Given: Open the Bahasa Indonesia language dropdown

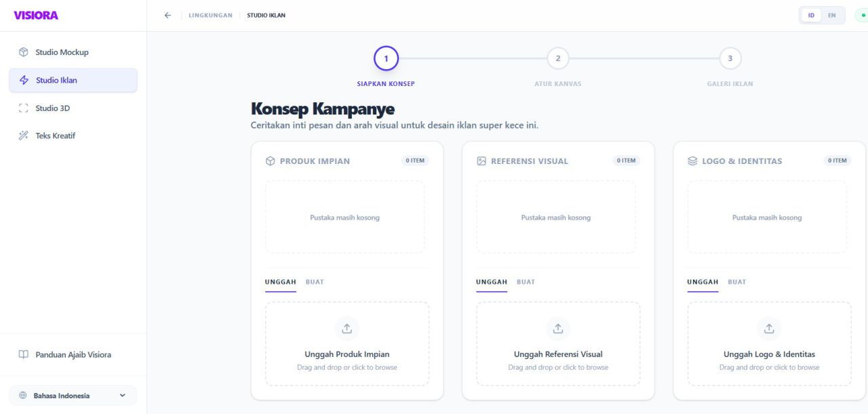Looking at the screenshot, I should pos(73,395).
